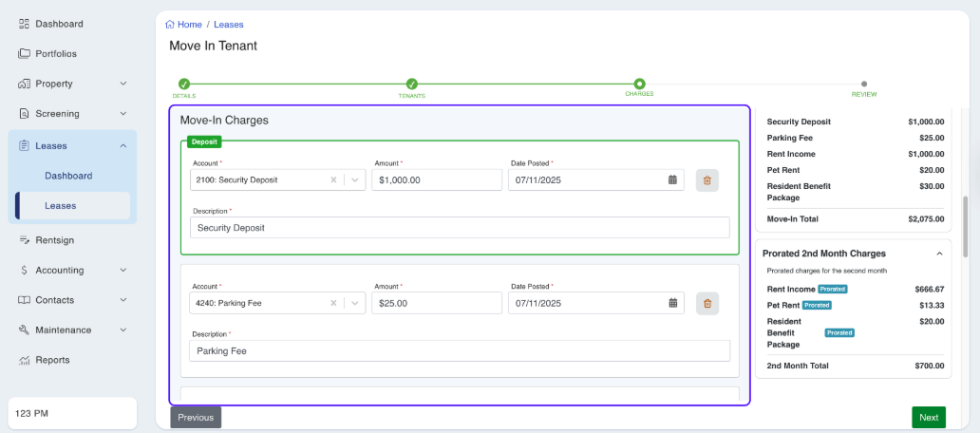Click the Next button
The width and height of the screenshot is (980, 433).
coord(928,417)
